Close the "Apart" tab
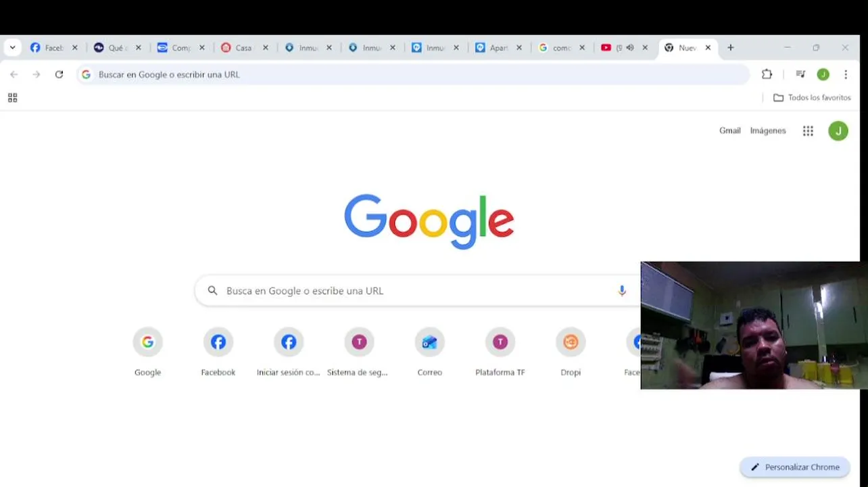This screenshot has width=868, height=487. pyautogui.click(x=519, y=48)
